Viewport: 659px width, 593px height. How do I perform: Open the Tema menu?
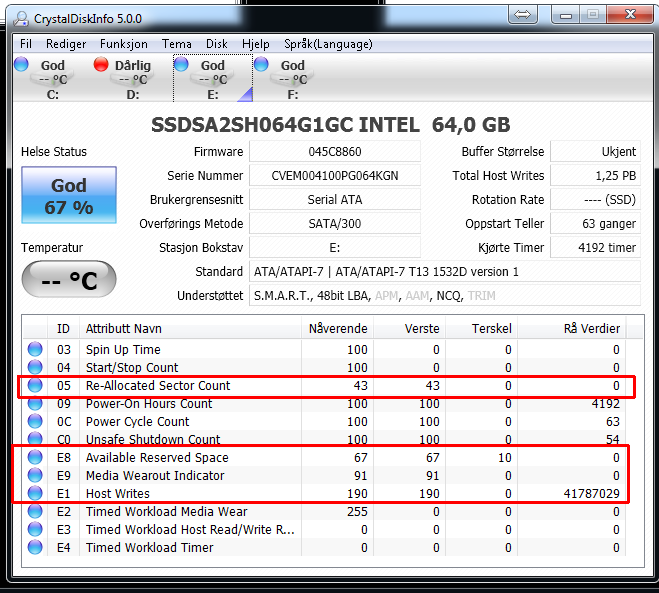point(177,44)
